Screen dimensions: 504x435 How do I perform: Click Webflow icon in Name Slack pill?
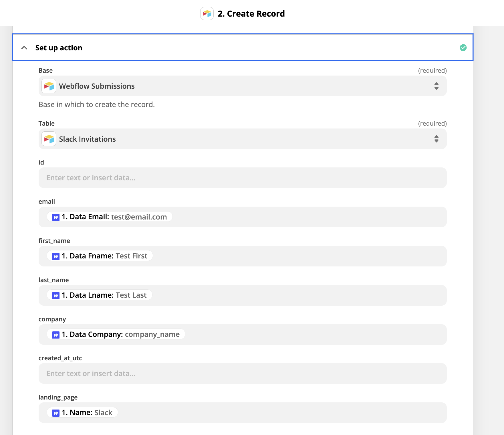[x=56, y=413]
